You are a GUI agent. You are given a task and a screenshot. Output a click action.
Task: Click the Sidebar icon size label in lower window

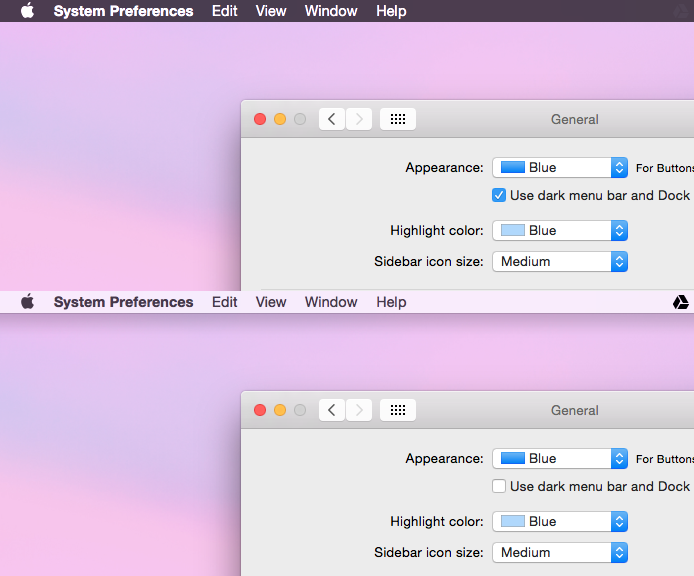[x=429, y=553]
